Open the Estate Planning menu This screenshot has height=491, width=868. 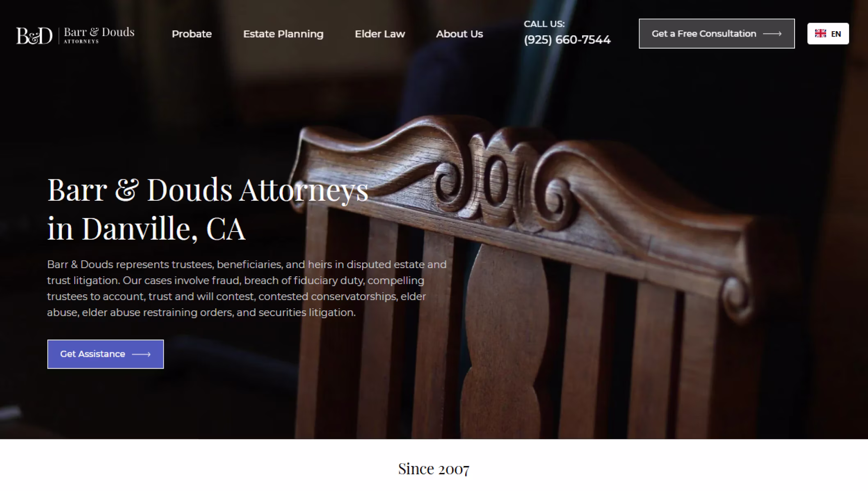point(283,34)
